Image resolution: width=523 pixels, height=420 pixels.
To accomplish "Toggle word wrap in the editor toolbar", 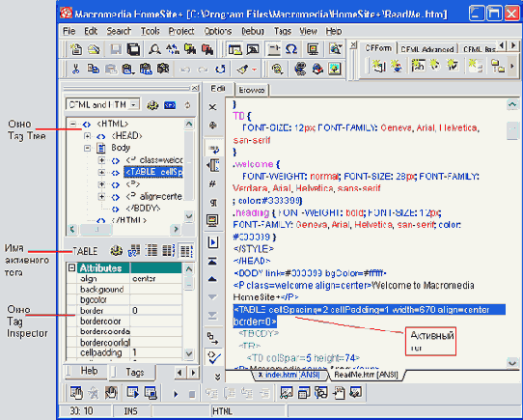I will [x=213, y=149].
